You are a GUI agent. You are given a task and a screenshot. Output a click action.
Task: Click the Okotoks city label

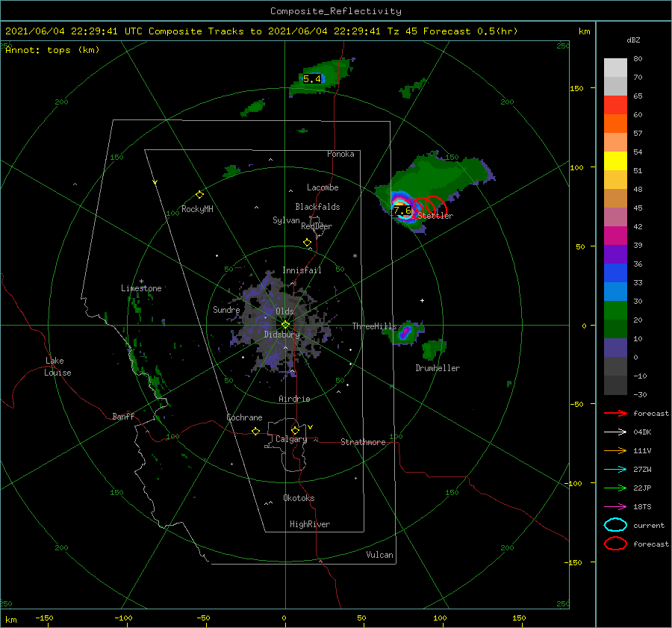299,498
